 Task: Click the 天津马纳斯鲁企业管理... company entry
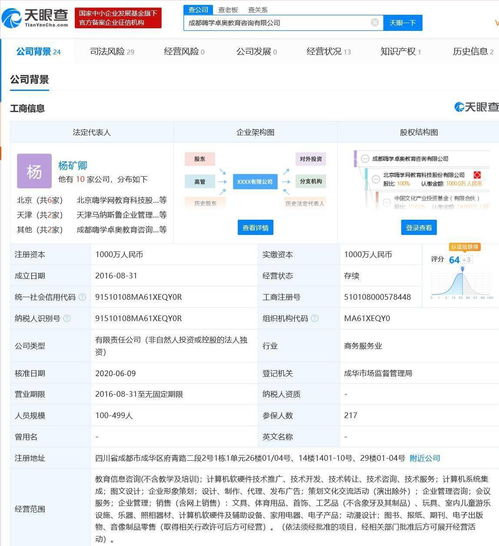coord(122,215)
